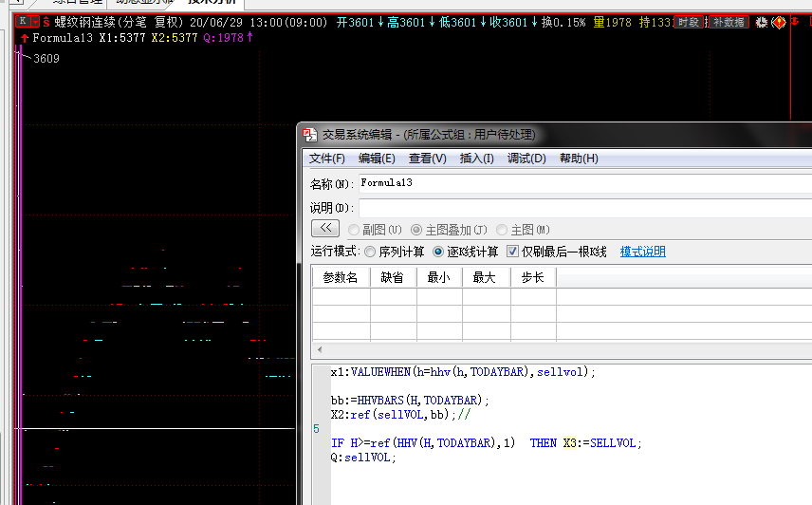Image resolution: width=812 pixels, height=505 pixels.
Task: Open the 帮助(H) menu
Action: pos(579,159)
